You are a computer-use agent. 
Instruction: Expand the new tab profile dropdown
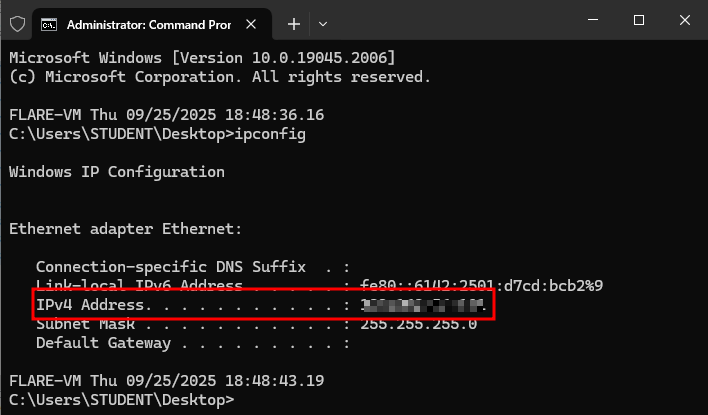point(323,22)
